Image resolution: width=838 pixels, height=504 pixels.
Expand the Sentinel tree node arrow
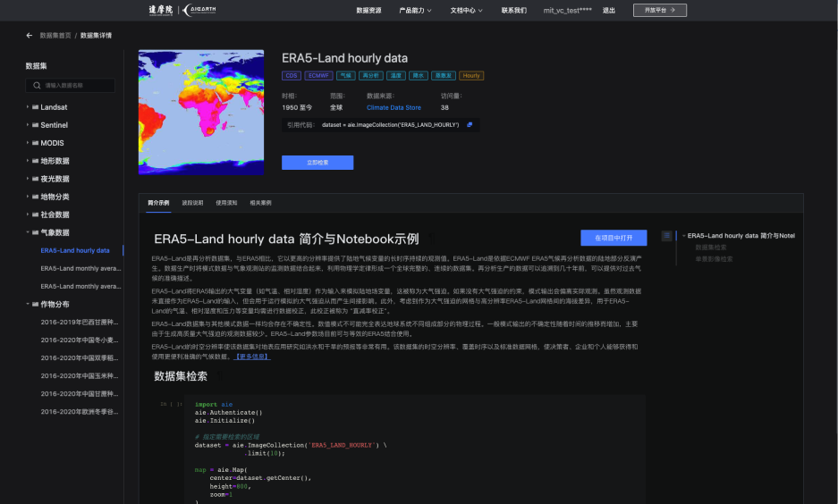[x=27, y=125]
